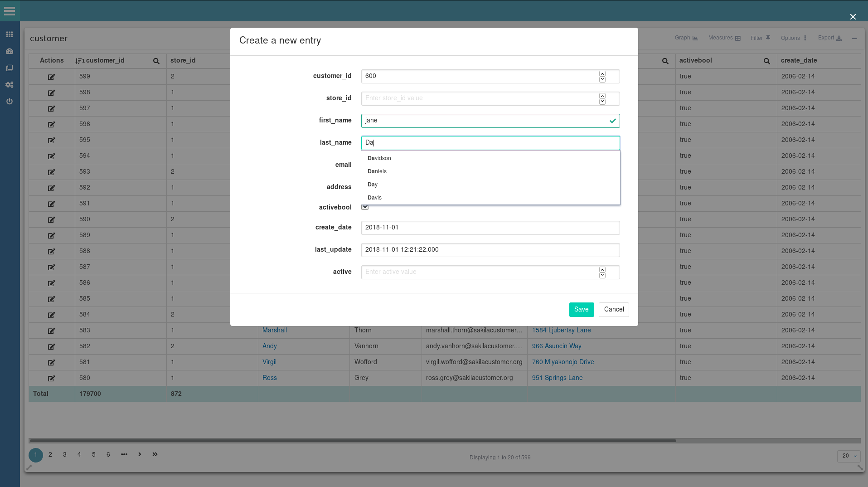
Task: Open settings via the gears sidebar icon
Action: click(10, 85)
